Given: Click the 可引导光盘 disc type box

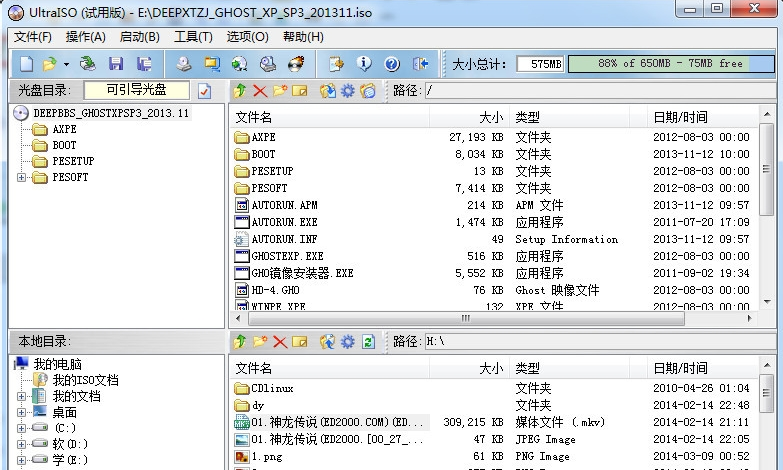Looking at the screenshot, I should (x=136, y=90).
